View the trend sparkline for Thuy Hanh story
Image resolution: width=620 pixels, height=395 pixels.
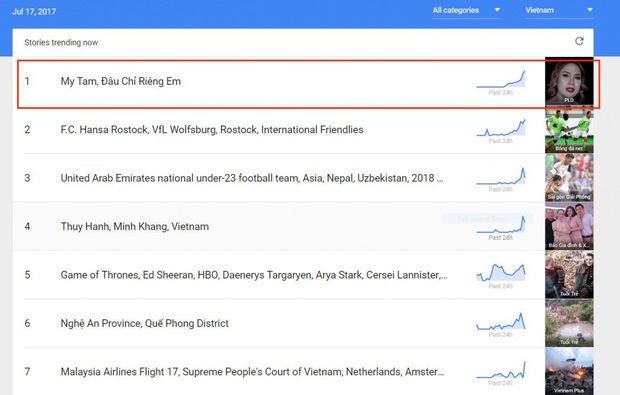pos(501,224)
